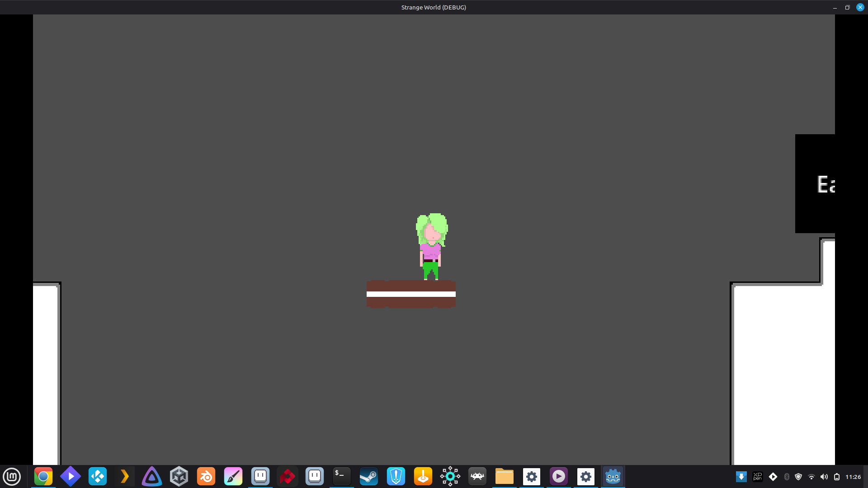
Task: Open the Unity Hub cube icon
Action: 179,476
